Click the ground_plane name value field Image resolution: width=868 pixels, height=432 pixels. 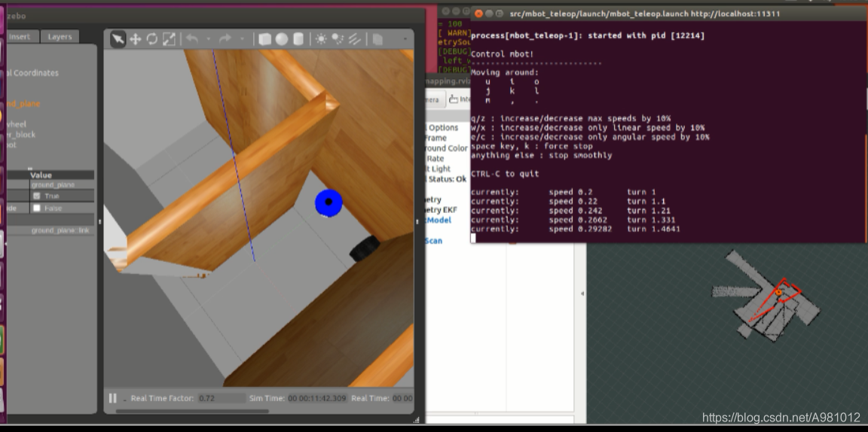pyautogui.click(x=62, y=184)
